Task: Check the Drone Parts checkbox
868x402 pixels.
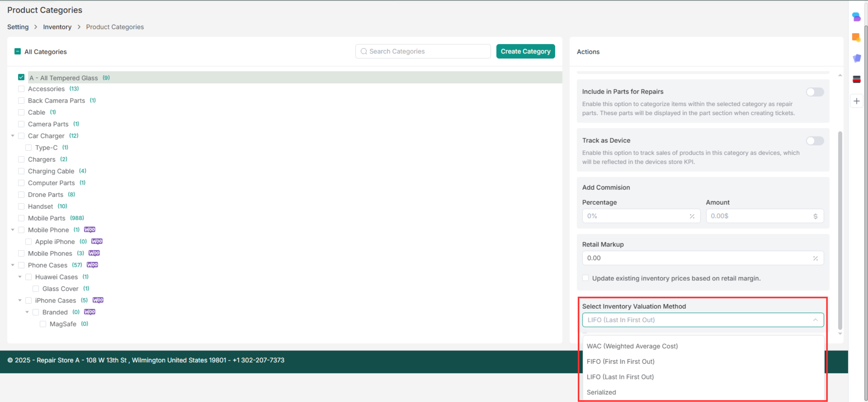Action: [21, 194]
